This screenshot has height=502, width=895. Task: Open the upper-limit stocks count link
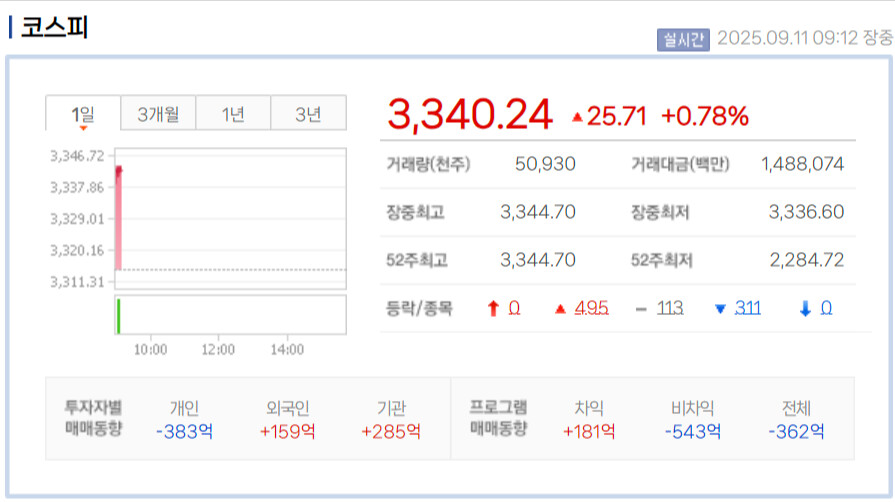tap(514, 308)
